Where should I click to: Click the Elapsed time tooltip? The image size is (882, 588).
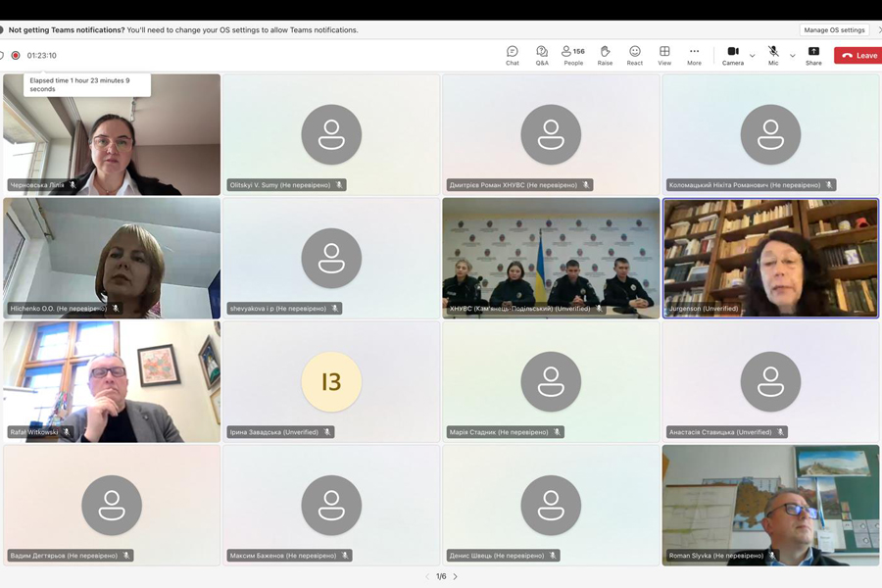87,84
